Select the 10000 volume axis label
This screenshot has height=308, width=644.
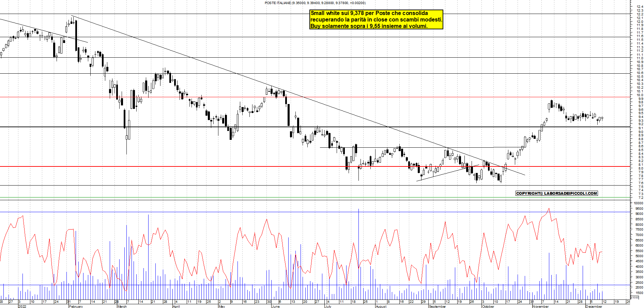click(x=638, y=203)
